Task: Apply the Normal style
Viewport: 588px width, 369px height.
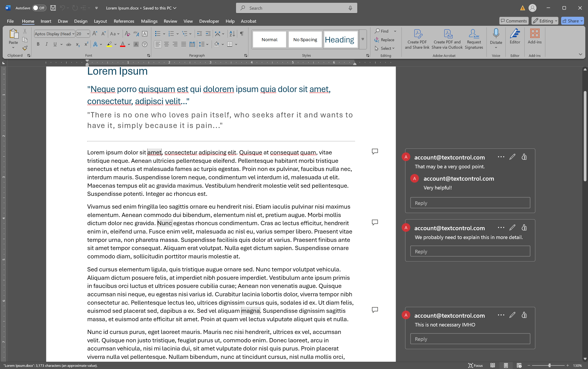Action: click(269, 39)
